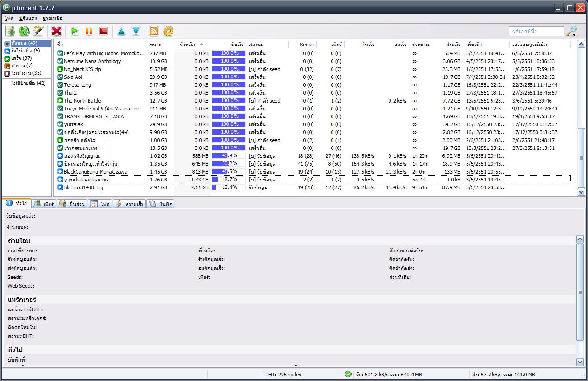Sort by the เสร็จสมบูรณ์เมื่อ column header
This screenshot has width=588, height=381.
click(540, 45)
